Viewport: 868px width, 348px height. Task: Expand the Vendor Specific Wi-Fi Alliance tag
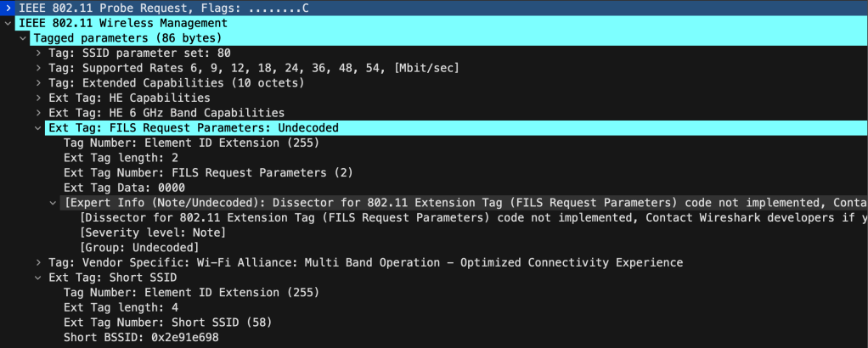click(x=38, y=262)
